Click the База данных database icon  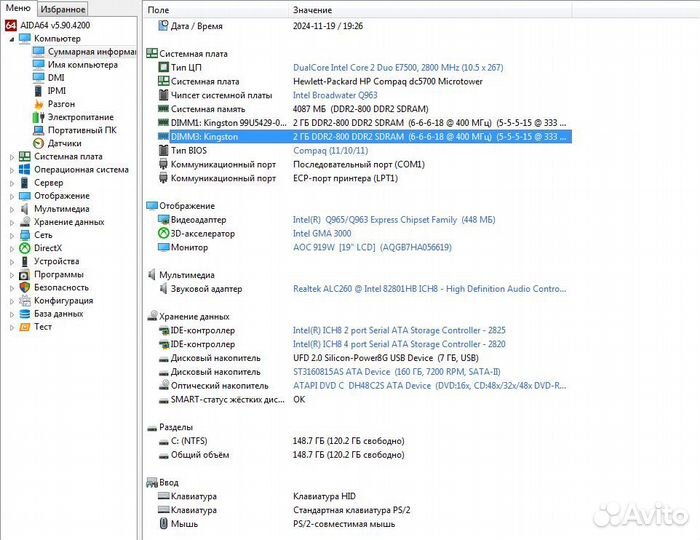click(x=25, y=314)
